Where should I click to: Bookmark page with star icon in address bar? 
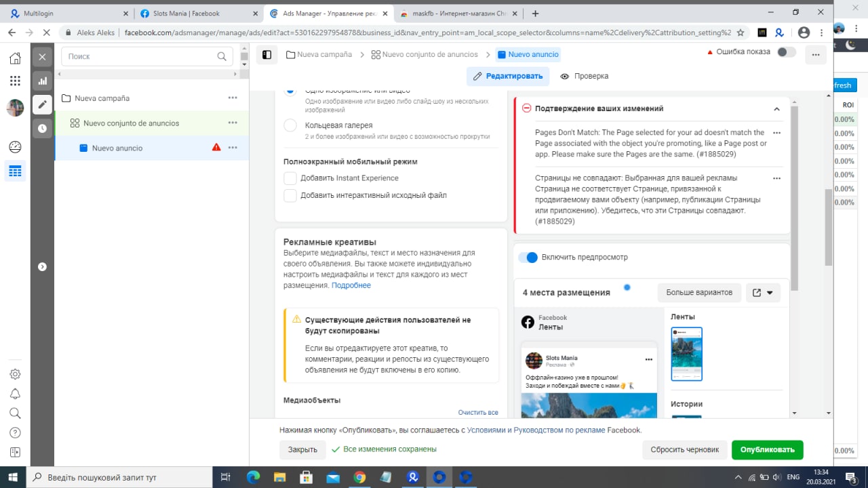[x=741, y=32]
